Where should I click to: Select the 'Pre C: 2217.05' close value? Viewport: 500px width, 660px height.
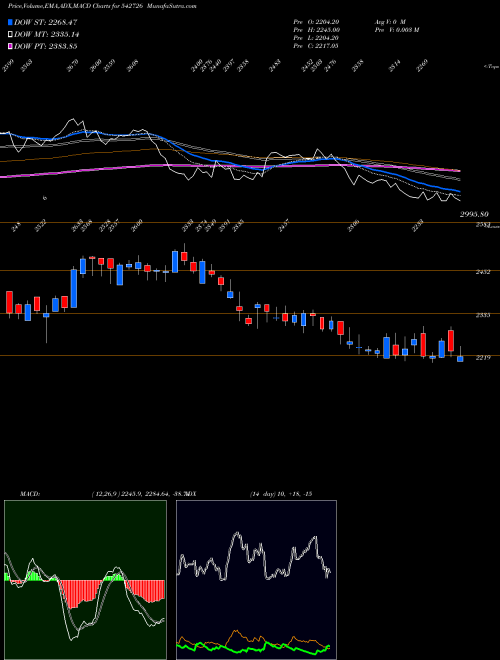[316, 46]
